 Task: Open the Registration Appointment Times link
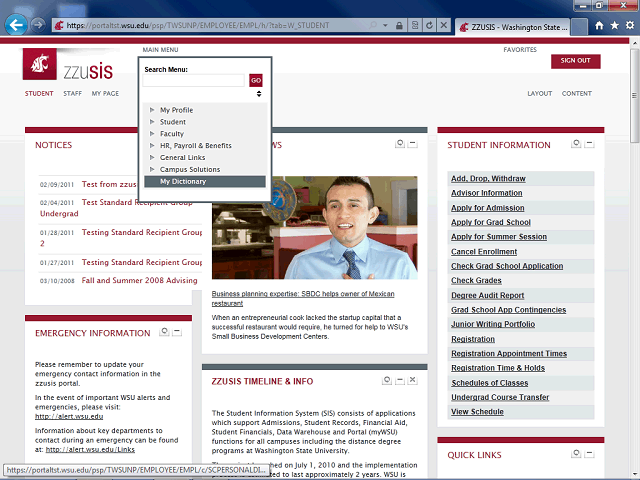509,353
